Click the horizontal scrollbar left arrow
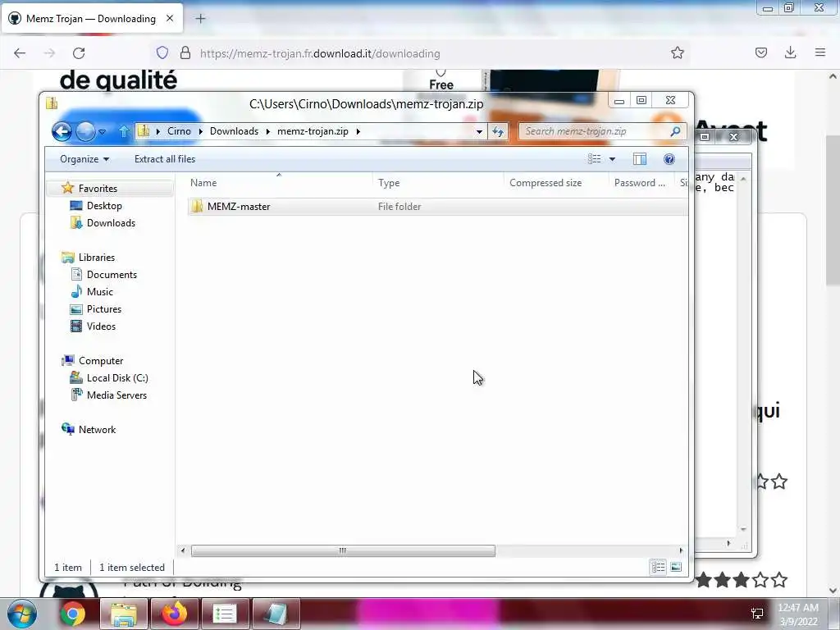The image size is (840, 630). [183, 550]
